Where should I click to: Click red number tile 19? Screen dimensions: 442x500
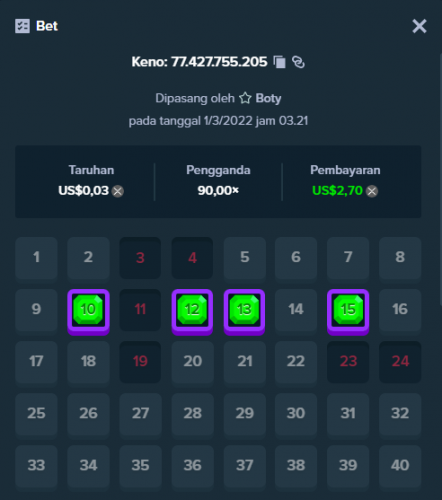(x=140, y=362)
